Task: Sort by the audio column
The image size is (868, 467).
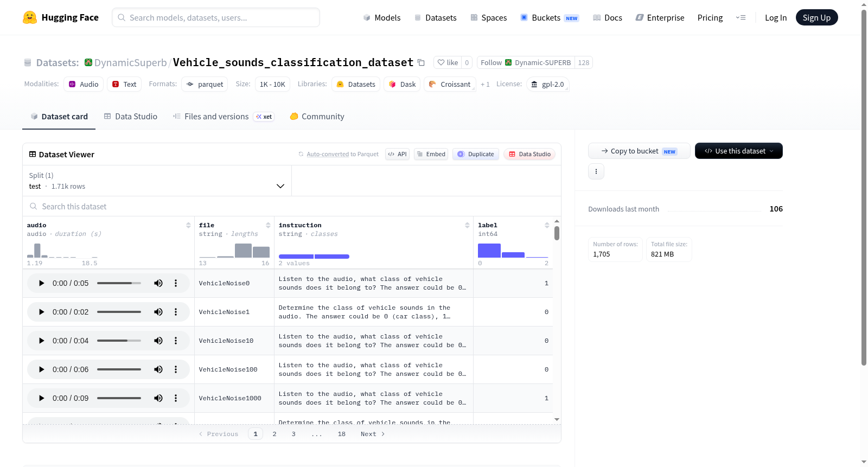Action: tap(188, 225)
